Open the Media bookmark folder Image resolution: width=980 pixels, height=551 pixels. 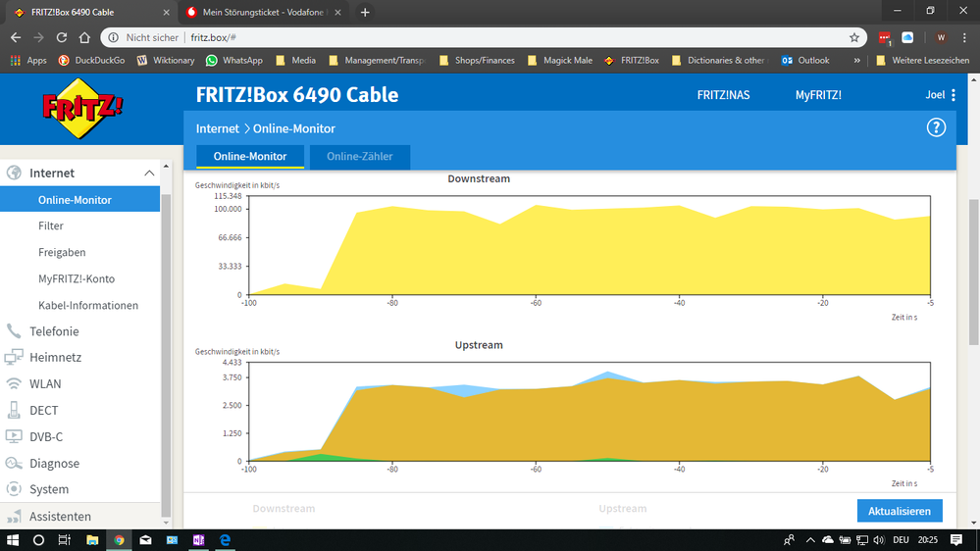point(295,61)
